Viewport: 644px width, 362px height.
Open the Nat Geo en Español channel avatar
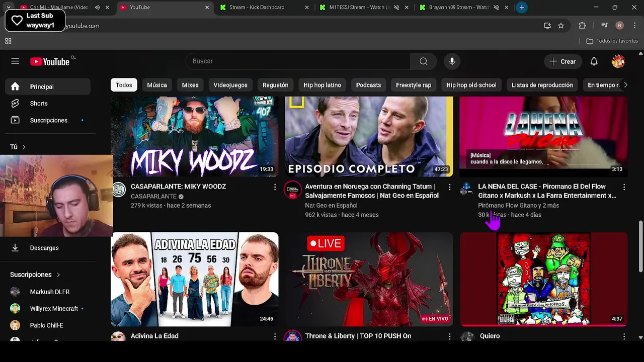293,190
